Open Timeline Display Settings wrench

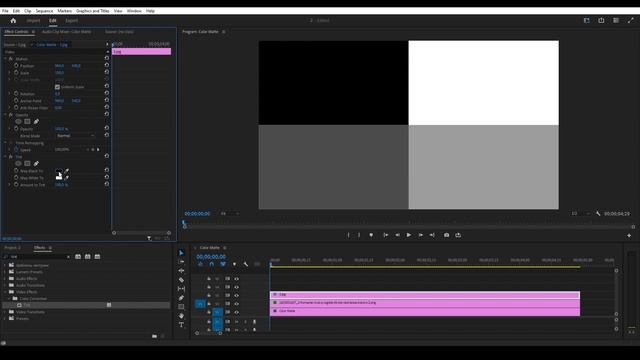tap(246, 264)
